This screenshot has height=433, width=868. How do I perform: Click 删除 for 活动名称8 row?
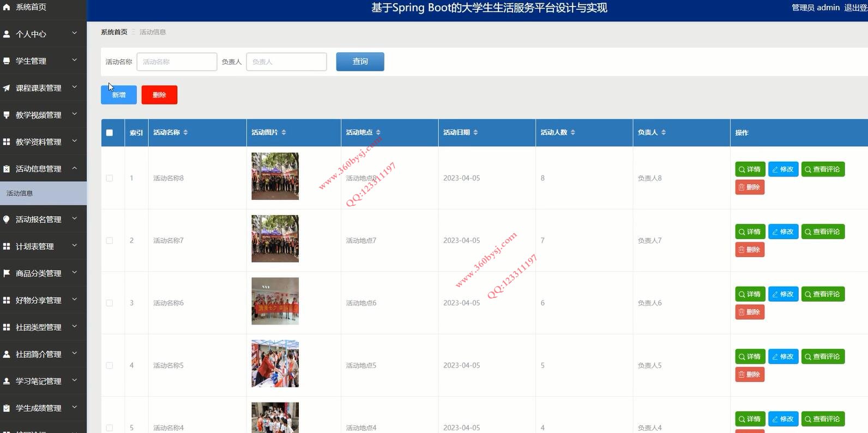750,187
